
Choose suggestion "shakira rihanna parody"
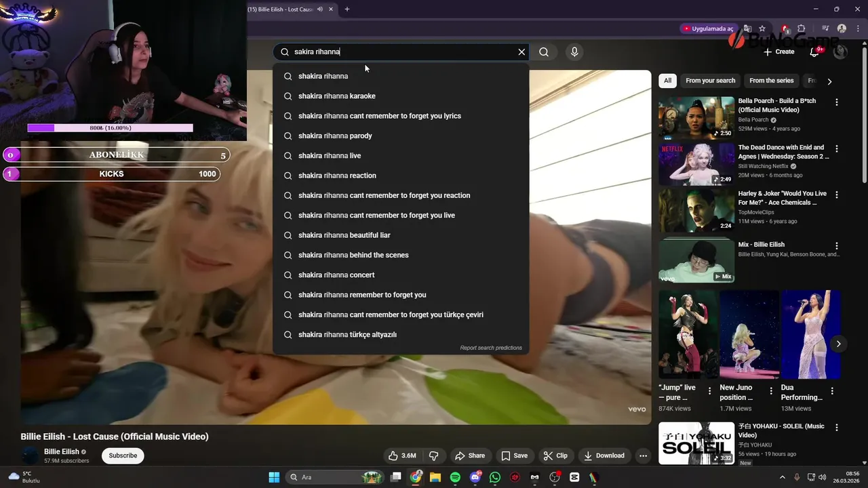point(401,136)
